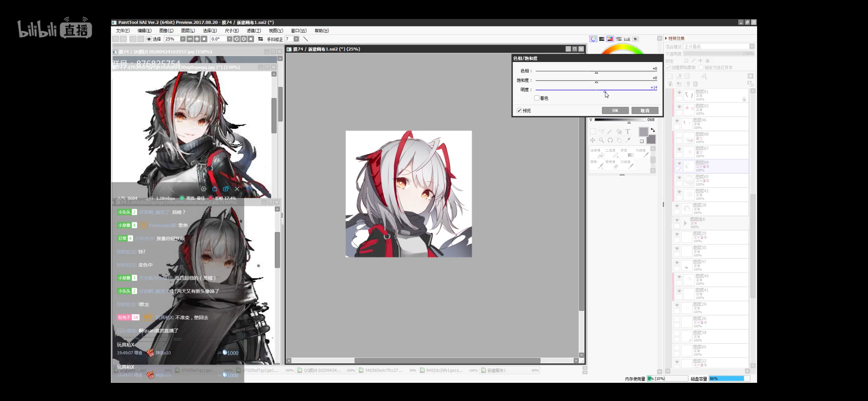Toggle visibility of layer 图层69
This screenshot has width=868, height=401.
point(679,163)
